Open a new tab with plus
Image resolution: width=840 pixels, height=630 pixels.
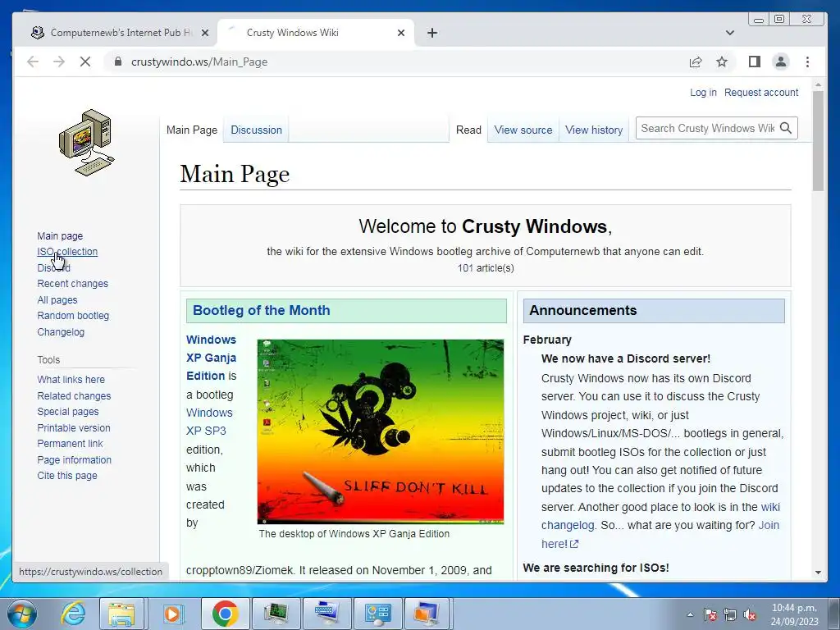click(x=432, y=33)
